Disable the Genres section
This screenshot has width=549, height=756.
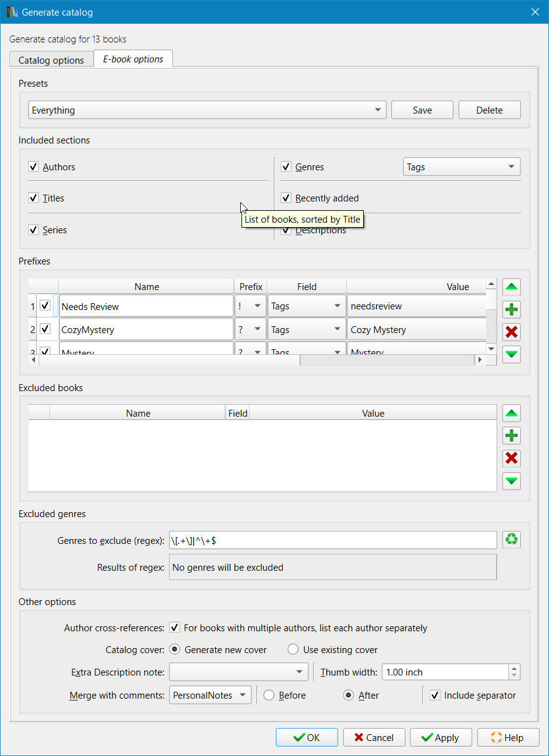286,167
